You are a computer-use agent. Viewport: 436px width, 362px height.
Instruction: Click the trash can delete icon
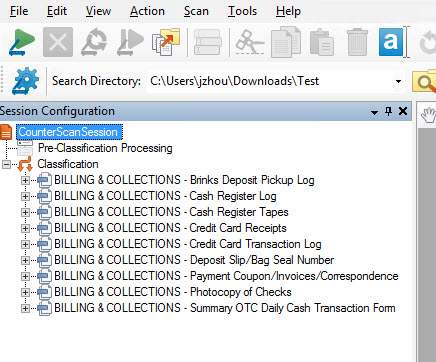coord(357,42)
